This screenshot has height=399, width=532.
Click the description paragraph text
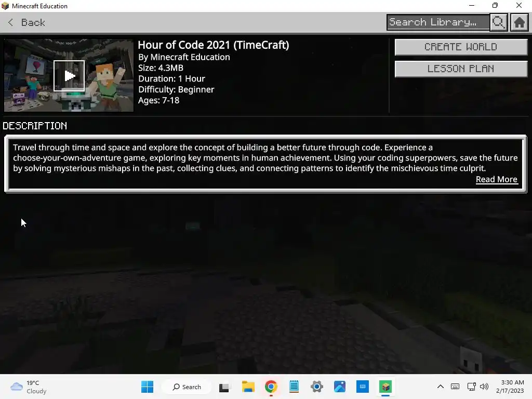[x=265, y=158]
